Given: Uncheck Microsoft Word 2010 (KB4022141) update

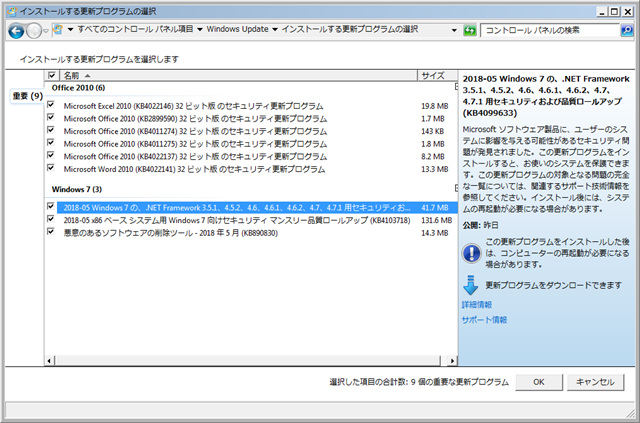Looking at the screenshot, I should pos(51,168).
